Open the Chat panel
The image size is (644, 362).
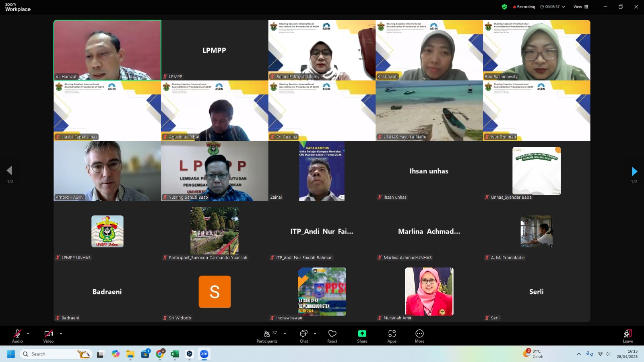pos(303,335)
